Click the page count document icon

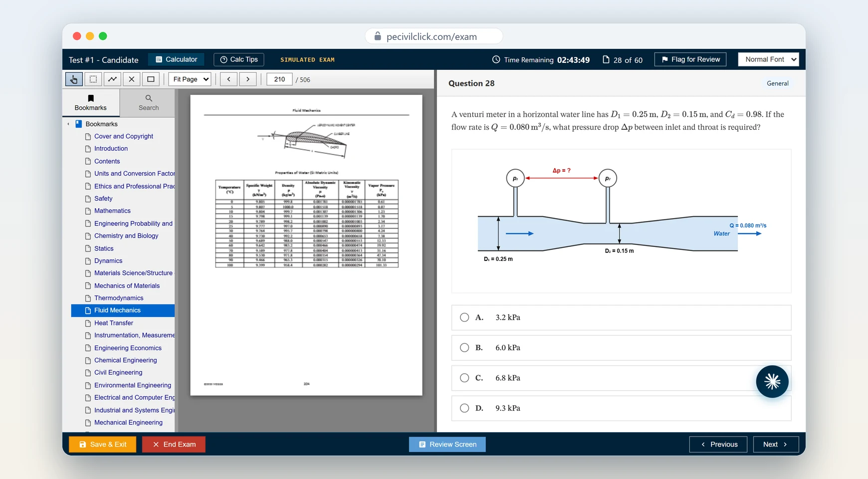[x=606, y=59]
